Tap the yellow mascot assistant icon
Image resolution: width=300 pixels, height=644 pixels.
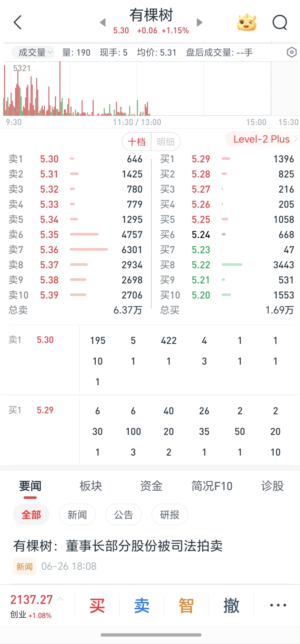(247, 22)
